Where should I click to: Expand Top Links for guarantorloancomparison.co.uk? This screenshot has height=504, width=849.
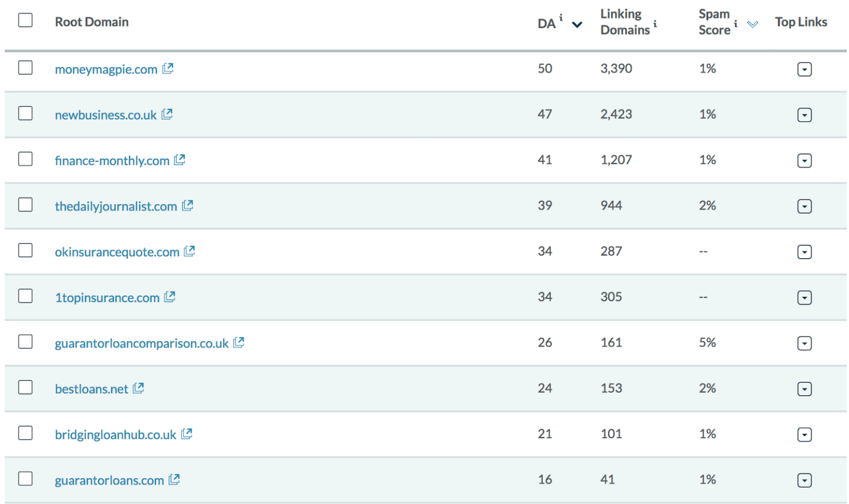click(804, 343)
